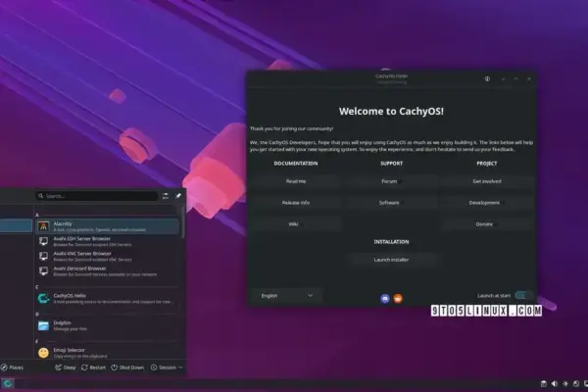Open the Discord link icon in CachyOS Hello
The height and width of the screenshot is (392, 588).
(385, 299)
